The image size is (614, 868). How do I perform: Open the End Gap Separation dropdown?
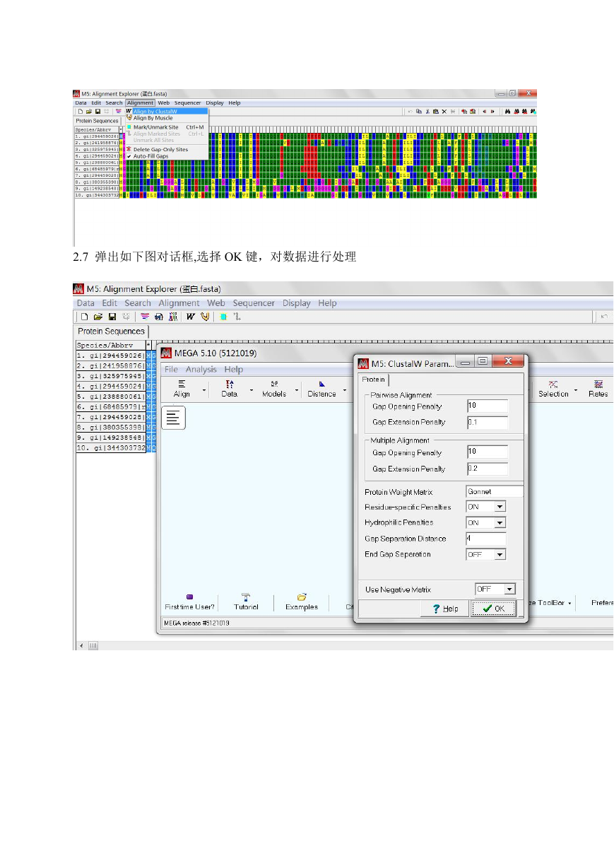pyautogui.click(x=500, y=555)
